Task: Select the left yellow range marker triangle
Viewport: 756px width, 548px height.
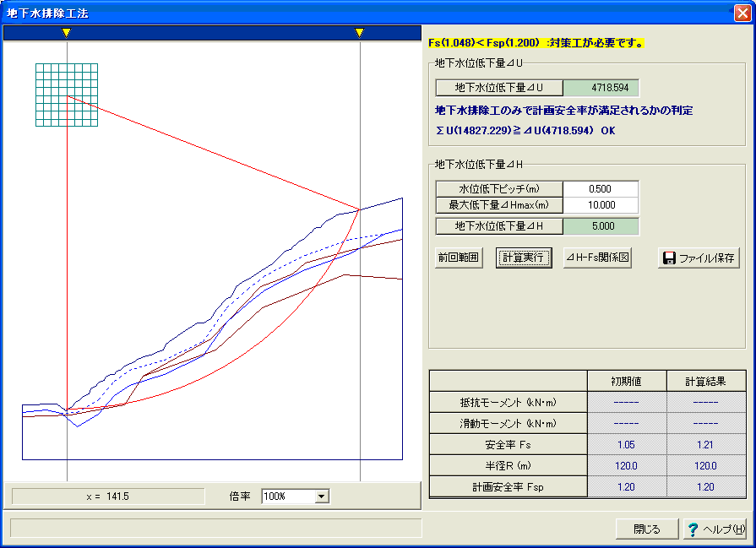Action: pos(67,33)
